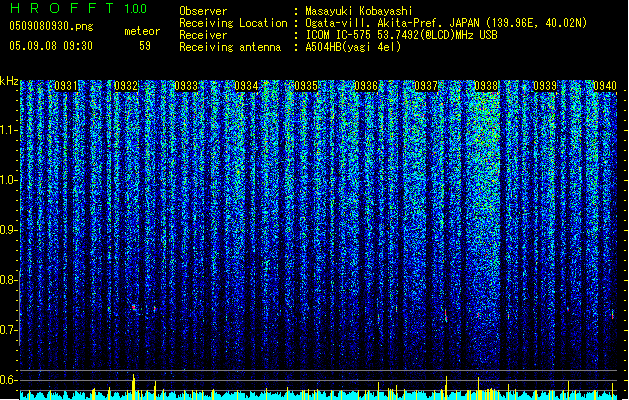629x400 pixels.
Task: Click Ogata-vill. Akita-Pref. JAPAN location text
Action: [x=446, y=23]
